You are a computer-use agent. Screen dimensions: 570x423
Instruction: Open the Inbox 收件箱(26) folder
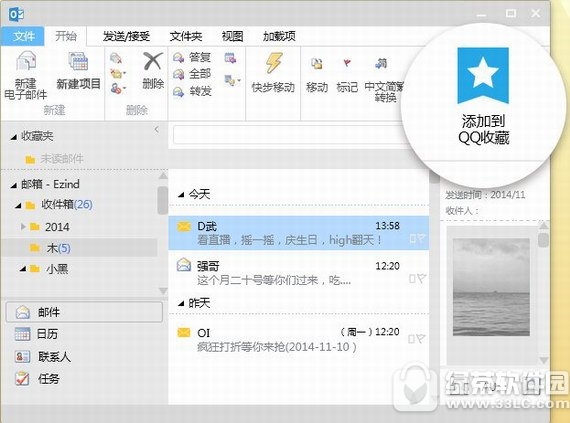point(59,205)
